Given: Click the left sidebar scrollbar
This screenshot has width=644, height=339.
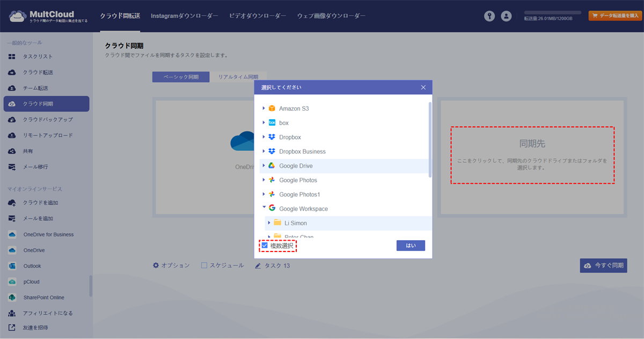Looking at the screenshot, I should pos(91,286).
